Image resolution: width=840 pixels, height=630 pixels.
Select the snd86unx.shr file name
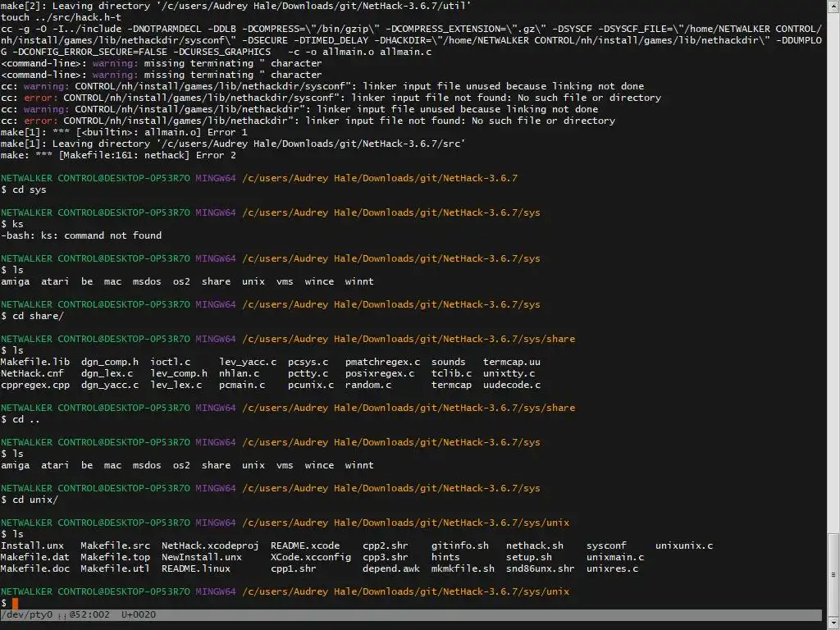(x=540, y=569)
